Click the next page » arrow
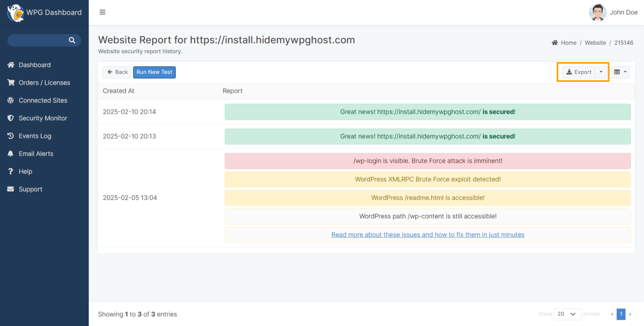644x326 pixels. tap(630, 314)
